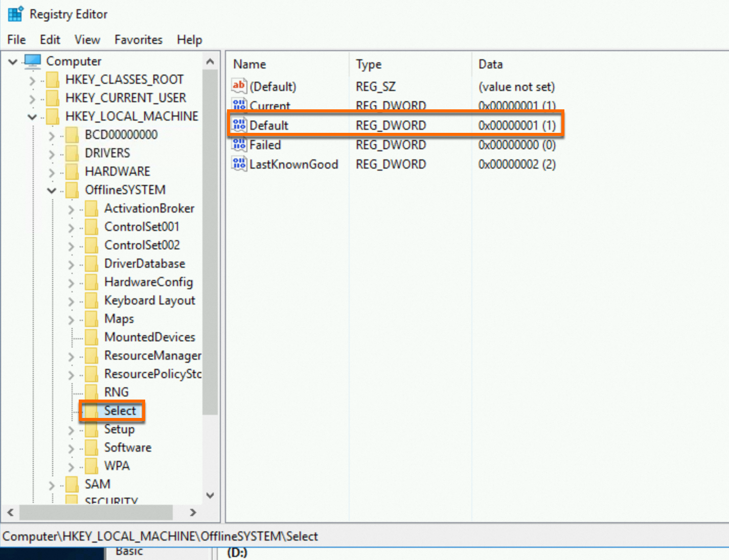Image resolution: width=729 pixels, height=560 pixels.
Task: Click the RNG folder icon
Action: tap(91, 392)
